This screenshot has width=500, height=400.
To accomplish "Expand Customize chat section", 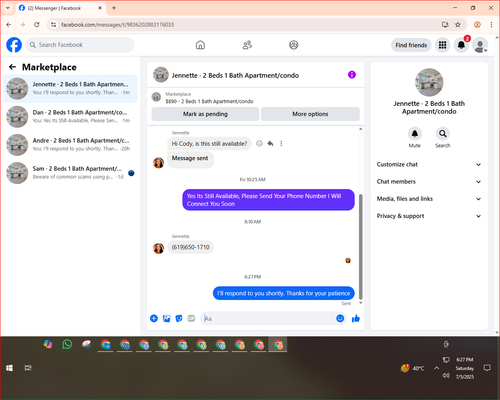I will point(429,164).
